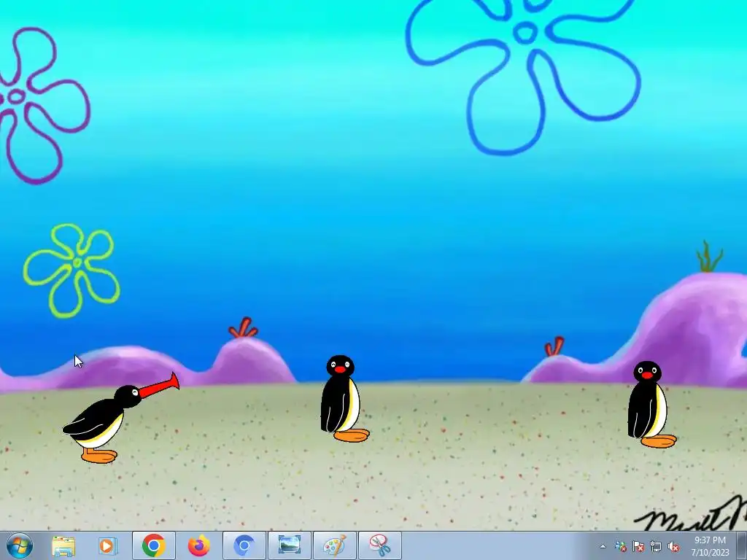Click the muted volume speaker icon
This screenshot has height=560, width=747.
tap(673, 547)
